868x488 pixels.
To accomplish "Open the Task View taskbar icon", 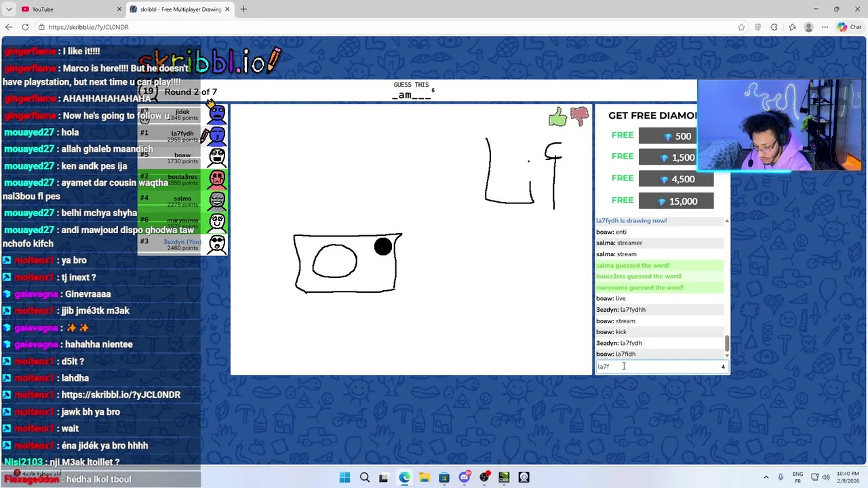I will (x=384, y=477).
